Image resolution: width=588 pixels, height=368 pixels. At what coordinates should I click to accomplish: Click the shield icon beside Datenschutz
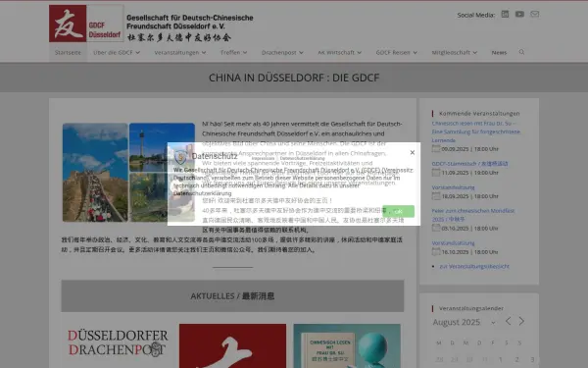180,157
